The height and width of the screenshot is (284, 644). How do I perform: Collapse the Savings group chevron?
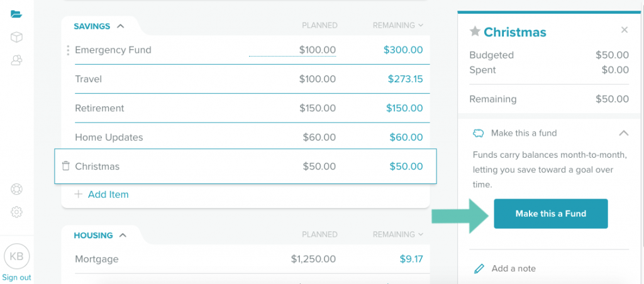point(120,26)
